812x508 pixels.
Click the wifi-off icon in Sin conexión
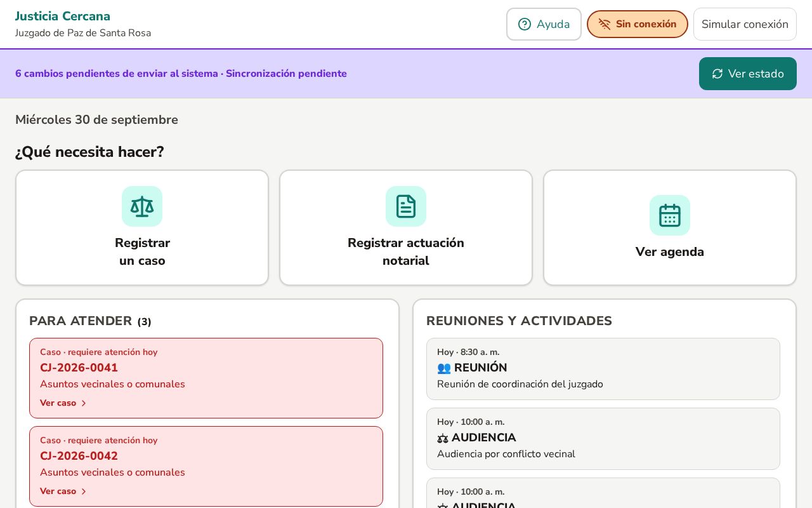tap(605, 24)
